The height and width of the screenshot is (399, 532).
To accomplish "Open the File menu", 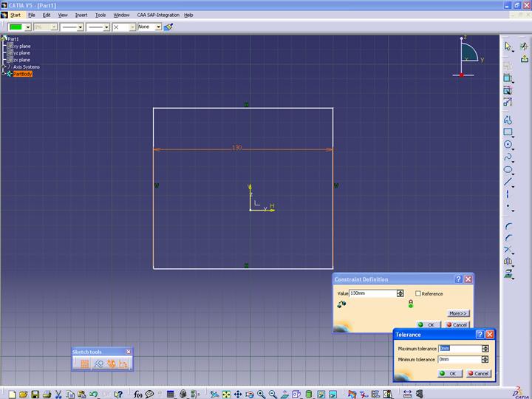I will [32, 15].
